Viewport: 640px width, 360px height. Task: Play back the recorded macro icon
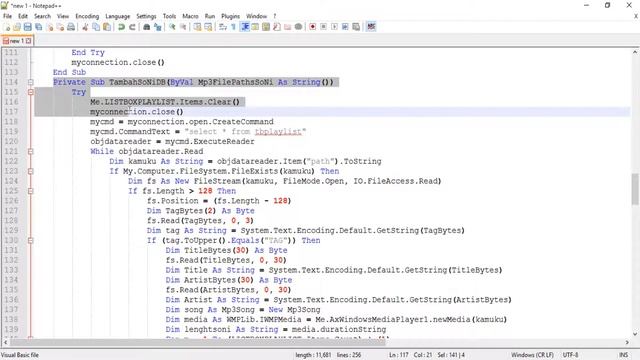tap(334, 27)
